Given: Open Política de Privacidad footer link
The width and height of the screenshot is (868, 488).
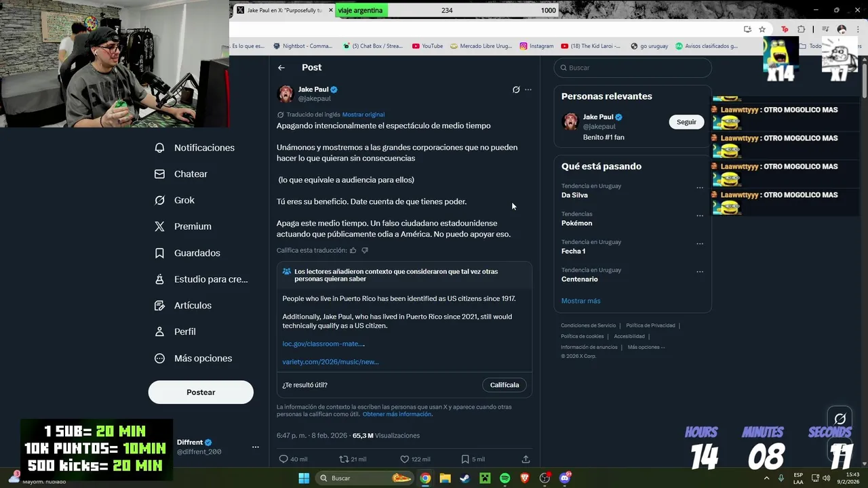Looking at the screenshot, I should (x=650, y=325).
